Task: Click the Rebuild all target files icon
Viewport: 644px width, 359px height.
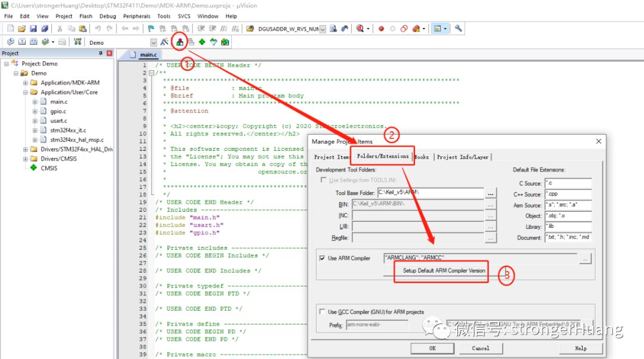Action: tap(33, 42)
